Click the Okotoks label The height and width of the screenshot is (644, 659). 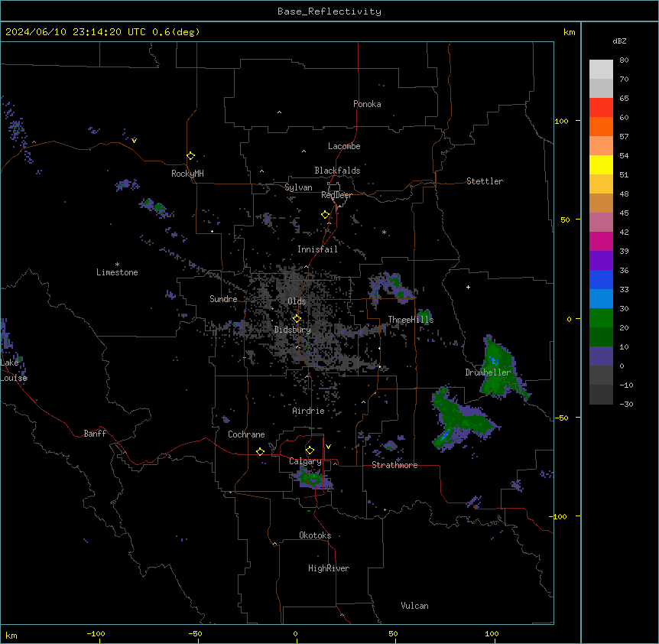[315, 535]
